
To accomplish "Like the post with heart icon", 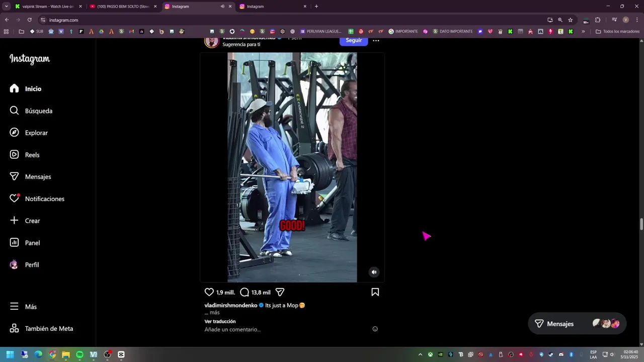I will coord(209,292).
